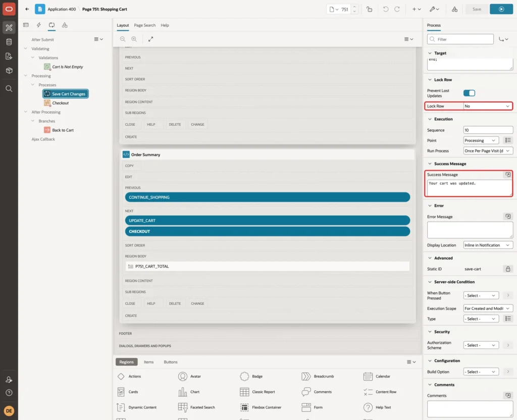Screen dimensions: 517x420
Task: Select the CHECKOUT button in Order Summary
Action: point(268,231)
